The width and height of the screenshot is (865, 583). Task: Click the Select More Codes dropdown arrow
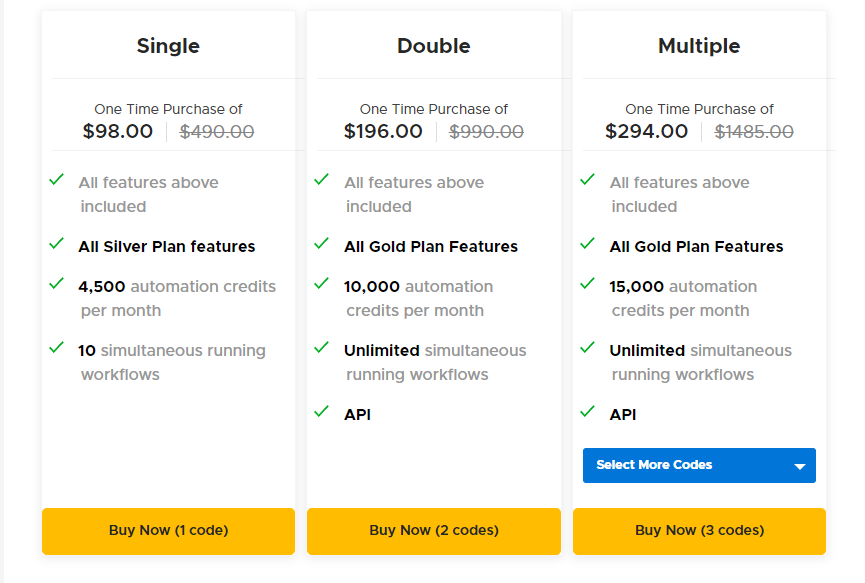coord(799,466)
